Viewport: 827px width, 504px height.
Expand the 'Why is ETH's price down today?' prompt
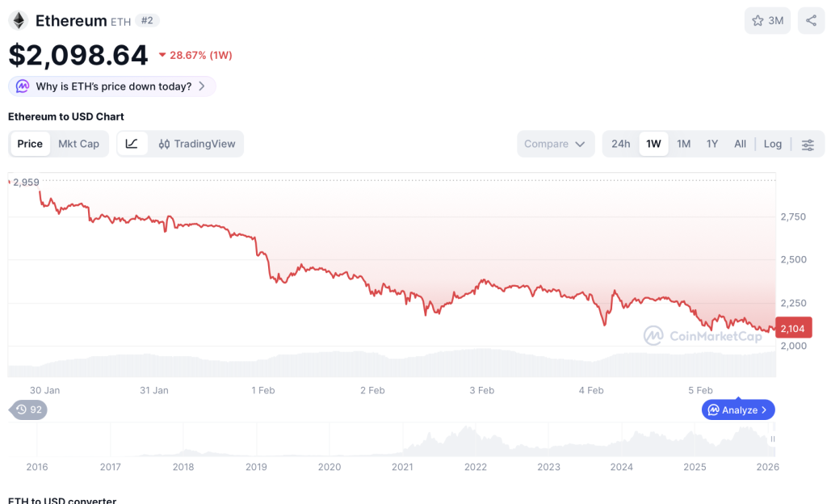click(x=111, y=86)
